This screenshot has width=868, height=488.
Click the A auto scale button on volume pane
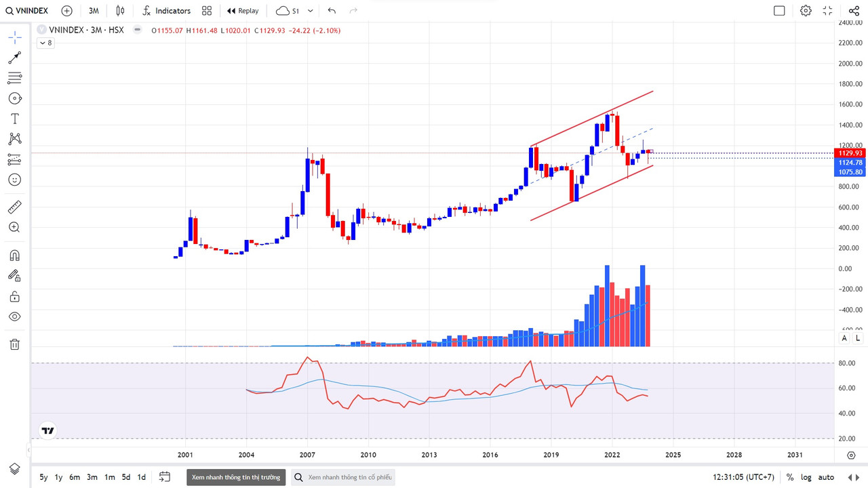point(845,338)
